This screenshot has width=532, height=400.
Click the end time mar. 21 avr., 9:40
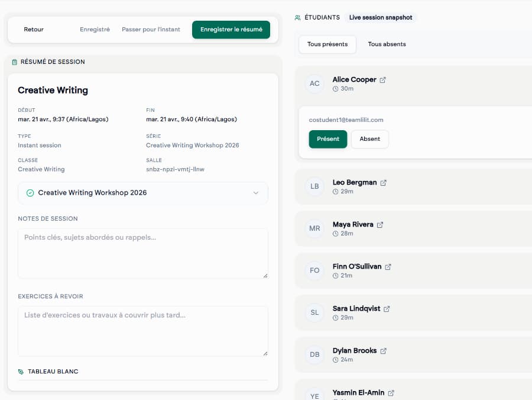192,119
